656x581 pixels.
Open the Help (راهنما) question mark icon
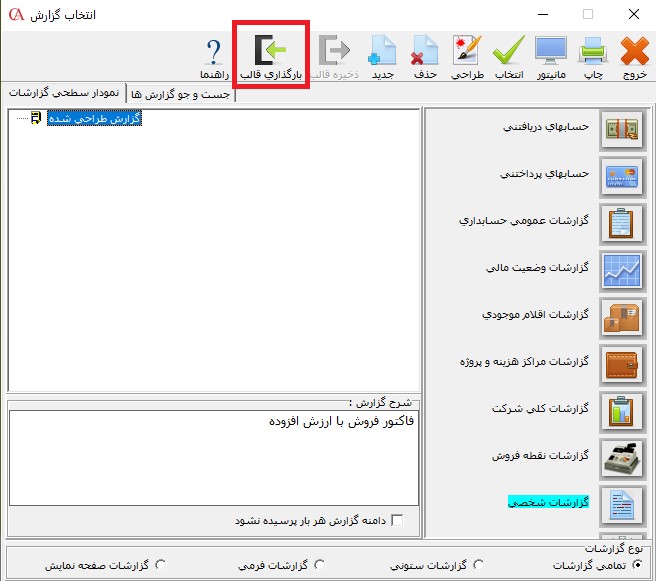(x=214, y=57)
